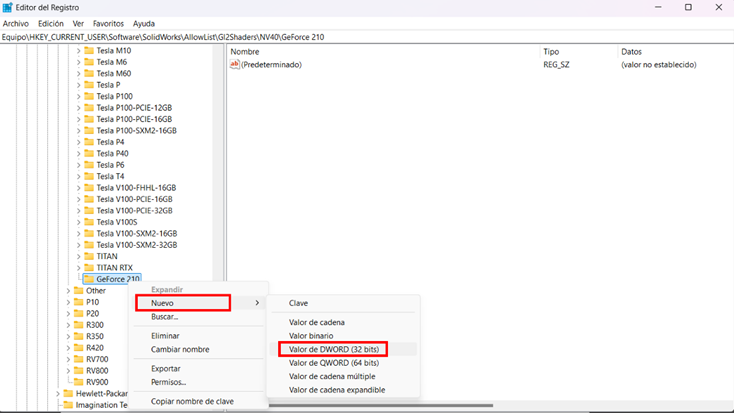Open the Edición menu
734x413 pixels.
coord(51,23)
